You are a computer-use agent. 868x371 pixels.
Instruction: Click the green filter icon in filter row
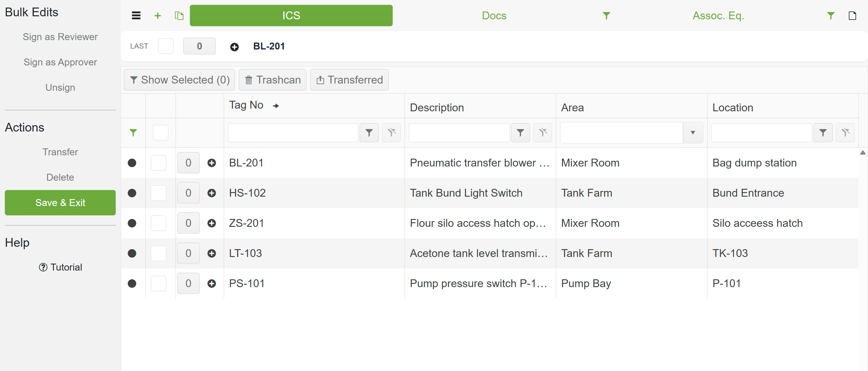pos(133,133)
